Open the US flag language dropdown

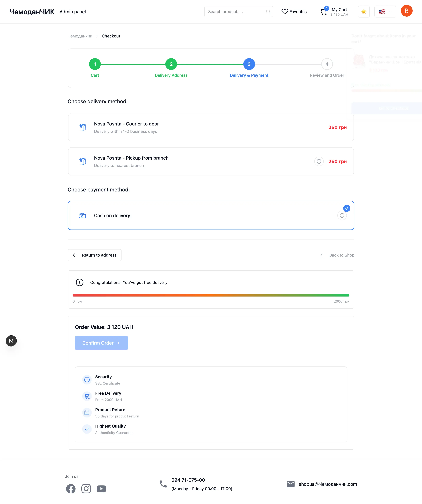click(385, 11)
